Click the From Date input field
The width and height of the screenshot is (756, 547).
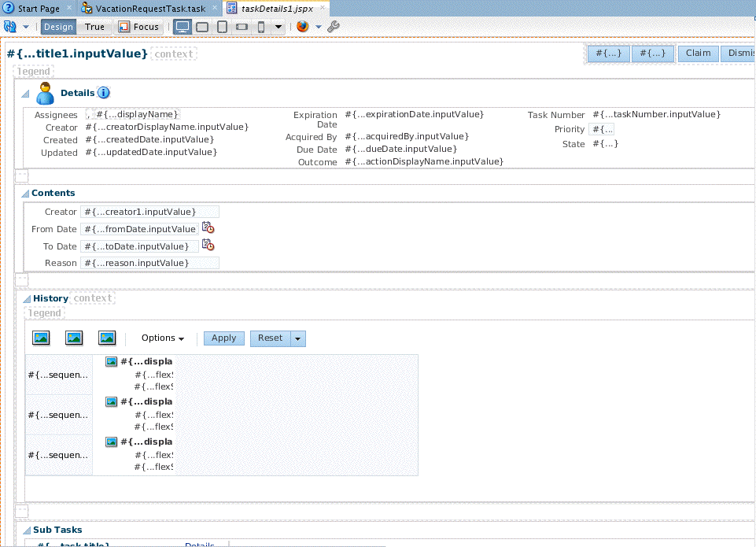tap(139, 229)
